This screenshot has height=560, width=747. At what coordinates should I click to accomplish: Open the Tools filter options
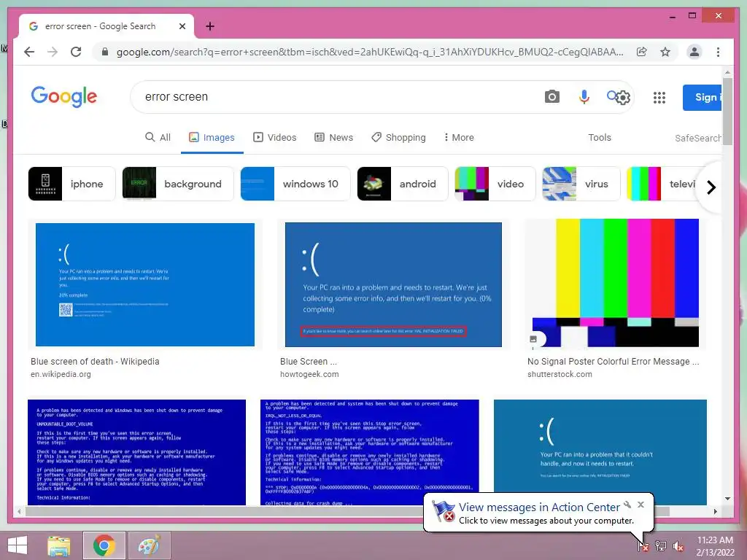[x=600, y=137]
